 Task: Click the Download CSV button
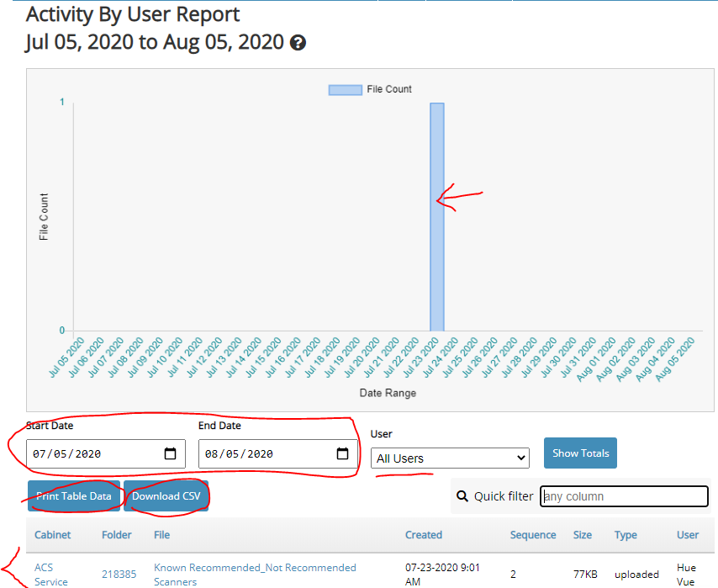(166, 496)
